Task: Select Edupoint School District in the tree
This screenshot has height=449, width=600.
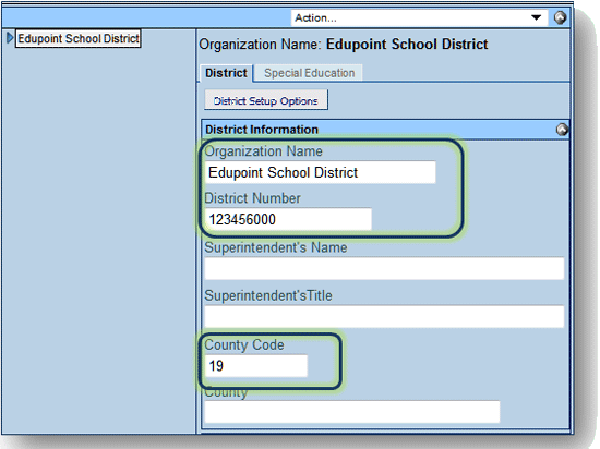Action: coord(78,39)
